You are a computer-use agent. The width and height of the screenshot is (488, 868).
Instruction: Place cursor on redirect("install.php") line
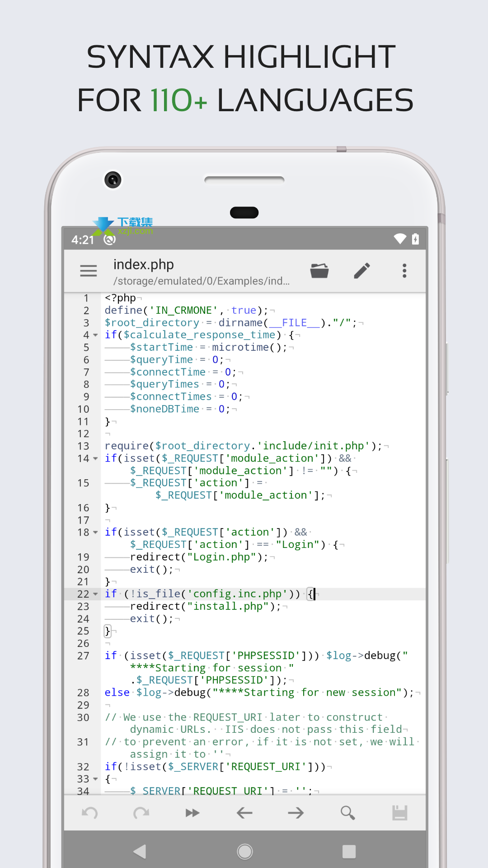click(x=205, y=606)
